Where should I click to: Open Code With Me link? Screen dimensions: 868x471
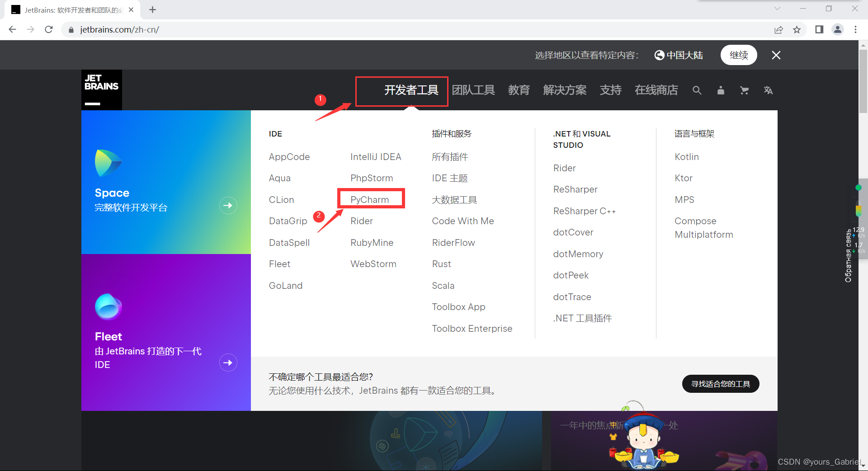tap(463, 221)
